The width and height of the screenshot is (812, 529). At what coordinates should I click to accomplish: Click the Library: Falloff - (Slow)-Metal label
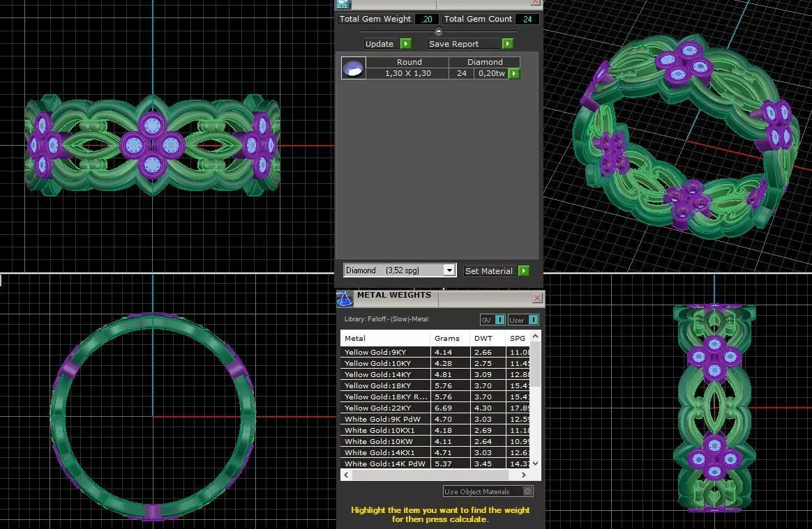[386, 319]
